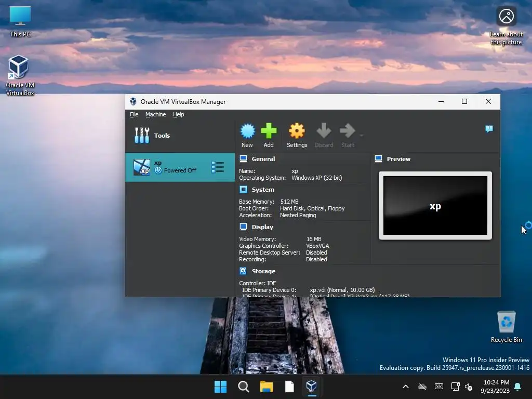Click the cloud sync tray icon

tap(422, 387)
